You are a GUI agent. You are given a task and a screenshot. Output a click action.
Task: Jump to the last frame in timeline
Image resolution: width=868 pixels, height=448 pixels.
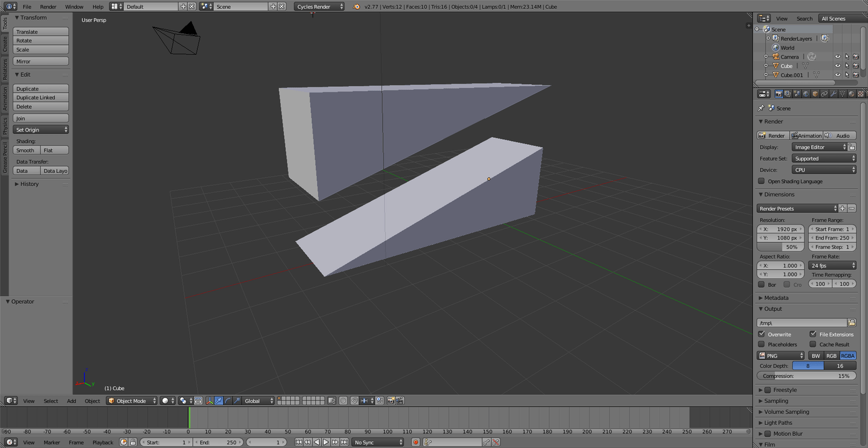point(344,442)
